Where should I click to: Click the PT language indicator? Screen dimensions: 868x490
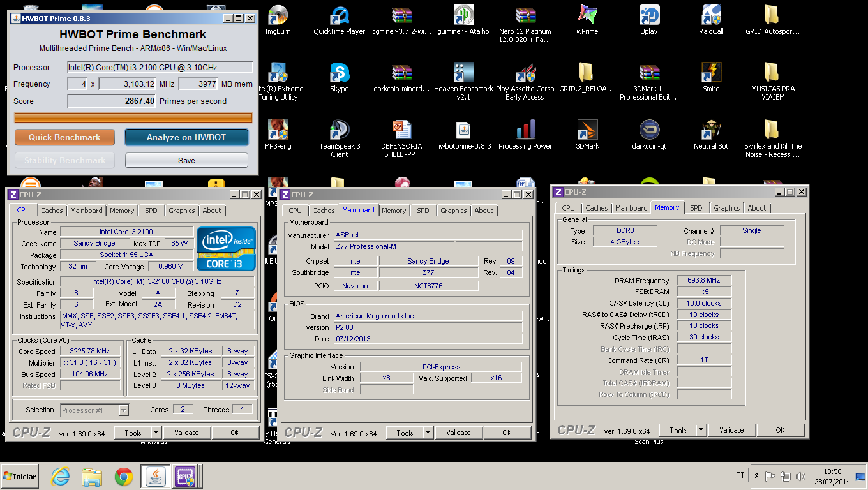click(740, 475)
